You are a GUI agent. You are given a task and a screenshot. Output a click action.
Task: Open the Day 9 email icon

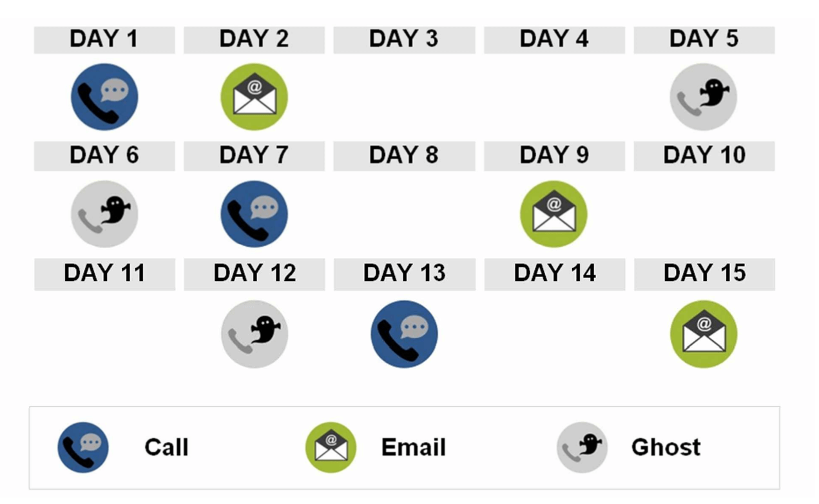click(x=554, y=214)
